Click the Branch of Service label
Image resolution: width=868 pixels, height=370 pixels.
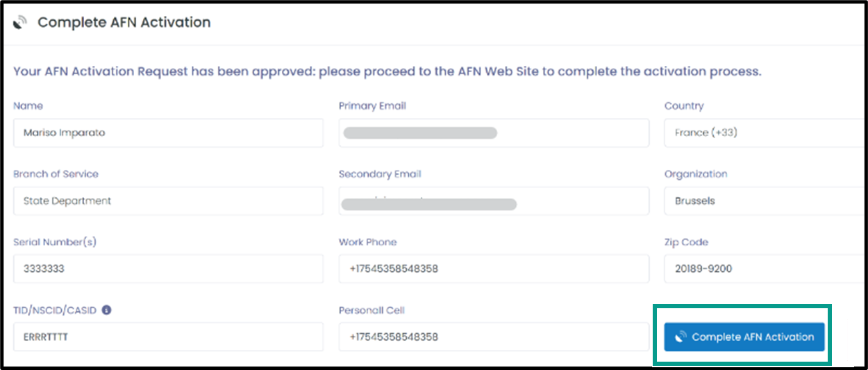[x=56, y=174]
